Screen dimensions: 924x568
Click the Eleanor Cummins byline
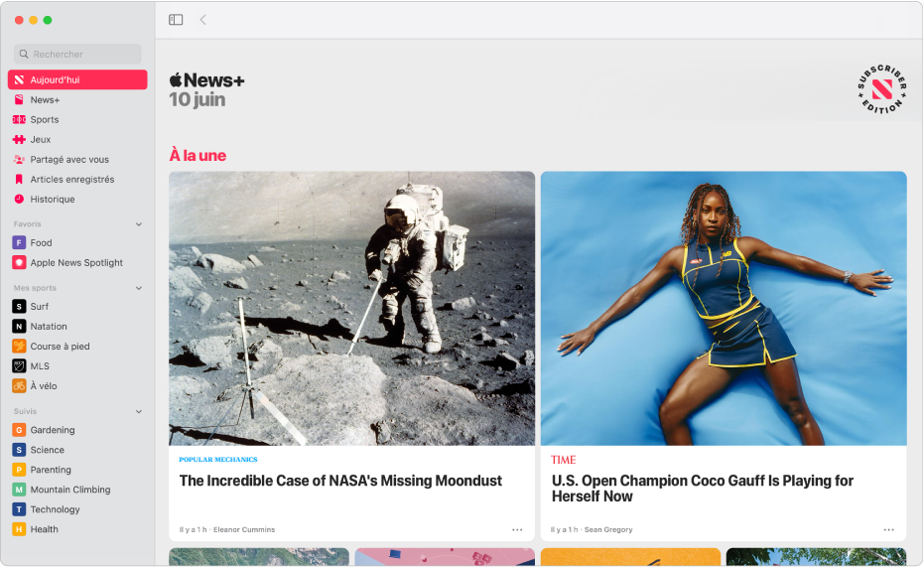pyautogui.click(x=244, y=529)
